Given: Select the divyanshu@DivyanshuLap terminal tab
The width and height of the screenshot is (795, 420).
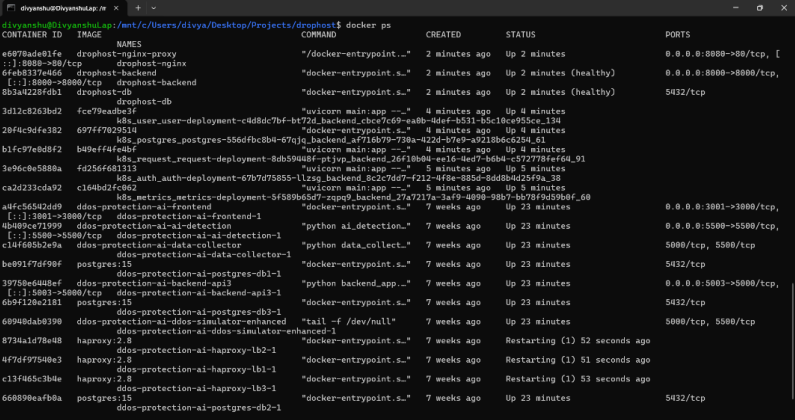Looking at the screenshot, I should 63,8.
